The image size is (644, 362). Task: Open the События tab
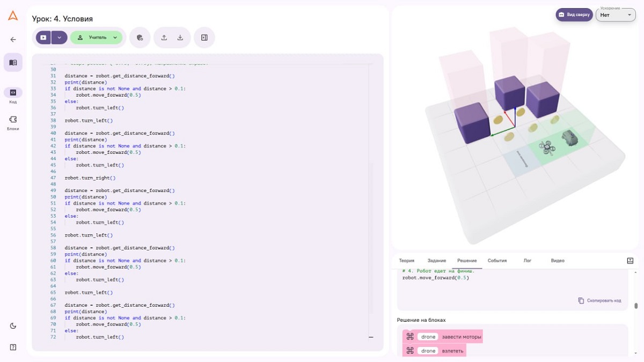[497, 261]
